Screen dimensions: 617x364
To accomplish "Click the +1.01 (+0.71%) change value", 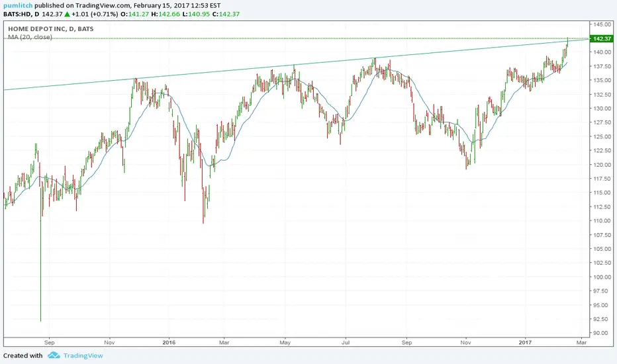I will point(95,14).
